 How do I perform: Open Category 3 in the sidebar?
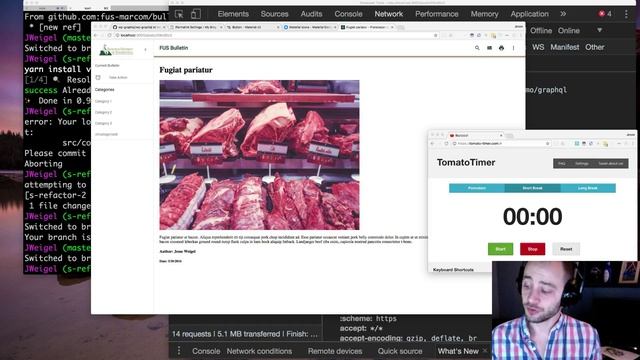click(x=103, y=123)
